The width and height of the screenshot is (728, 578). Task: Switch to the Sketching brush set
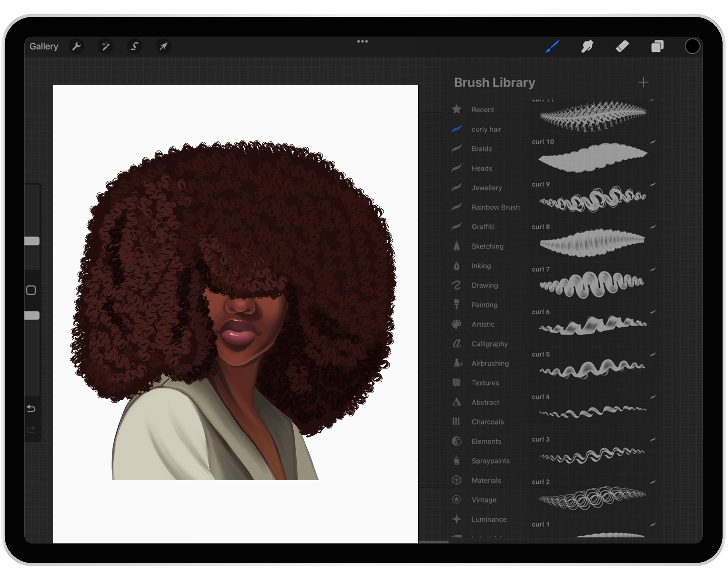(487, 246)
